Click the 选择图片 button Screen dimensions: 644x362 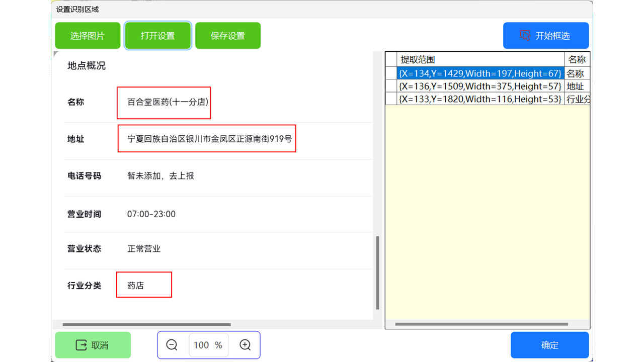pyautogui.click(x=88, y=36)
